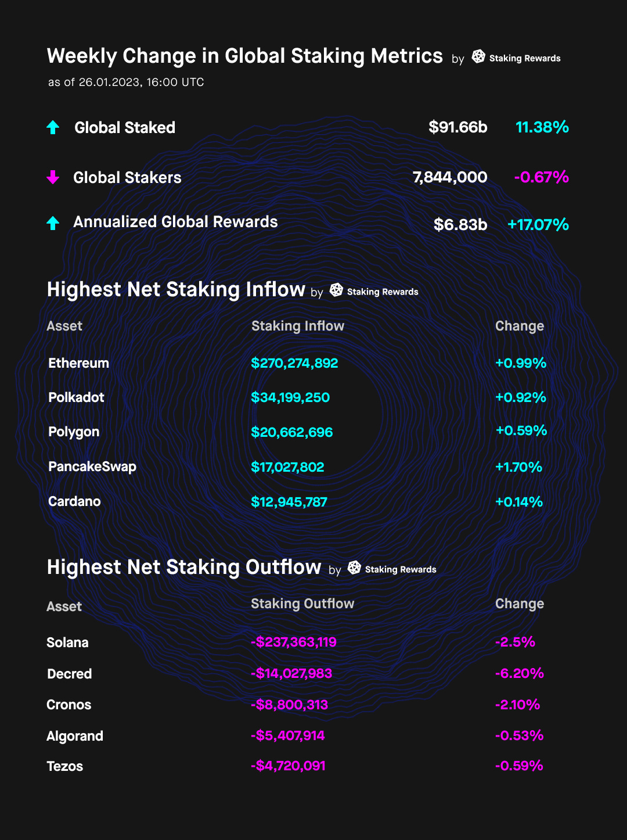Click the Staking Rewards logo icon in the Outflow heading
627x840 pixels.
(x=354, y=568)
